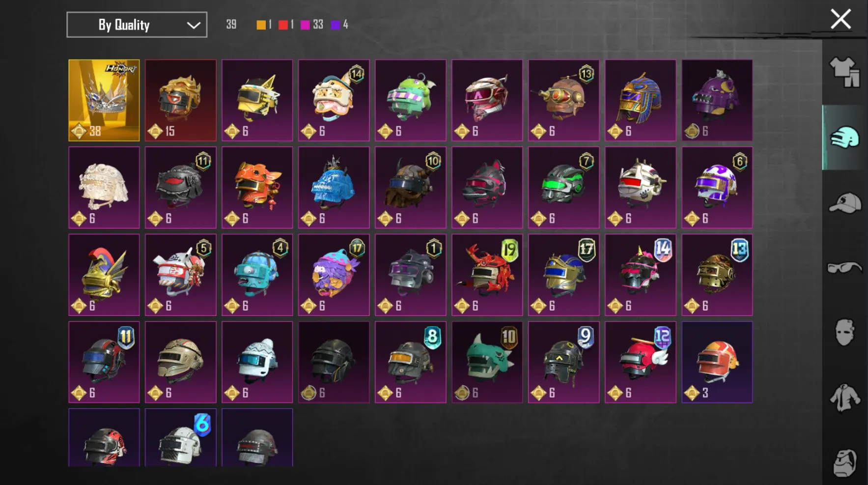Select the golden red helmet worth 15
This screenshot has height=485, width=868.
[x=181, y=100]
